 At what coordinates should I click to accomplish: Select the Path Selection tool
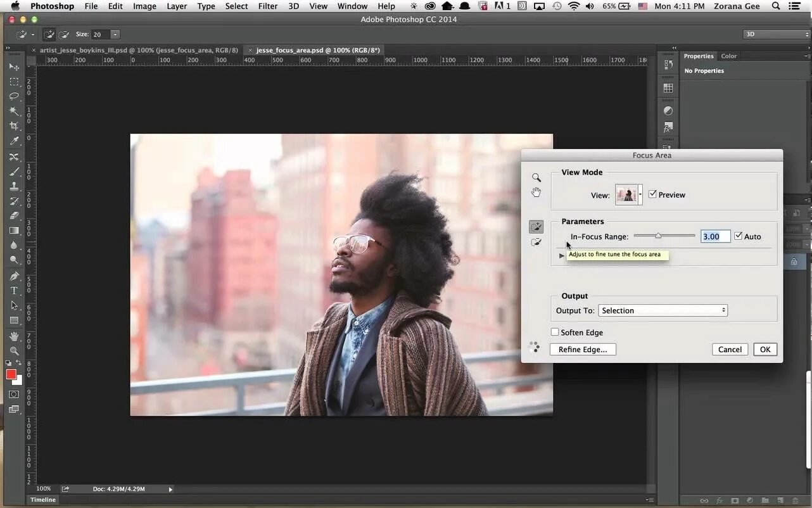tap(14, 305)
